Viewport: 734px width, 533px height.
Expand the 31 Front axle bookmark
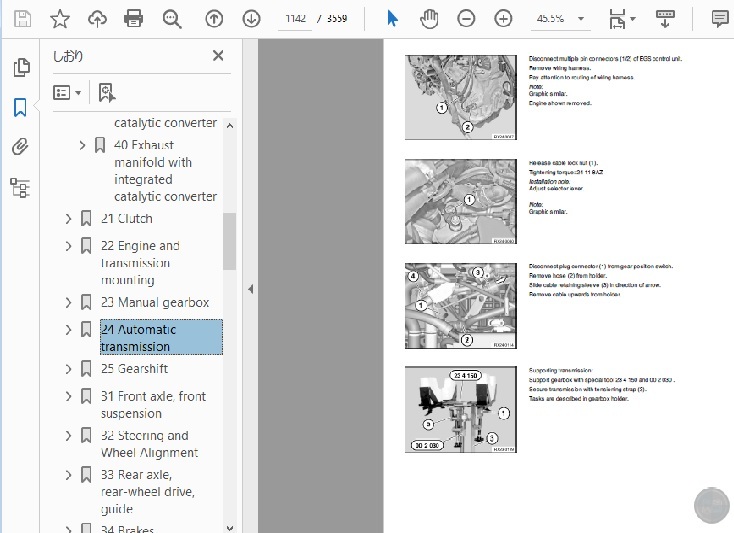[x=68, y=397]
